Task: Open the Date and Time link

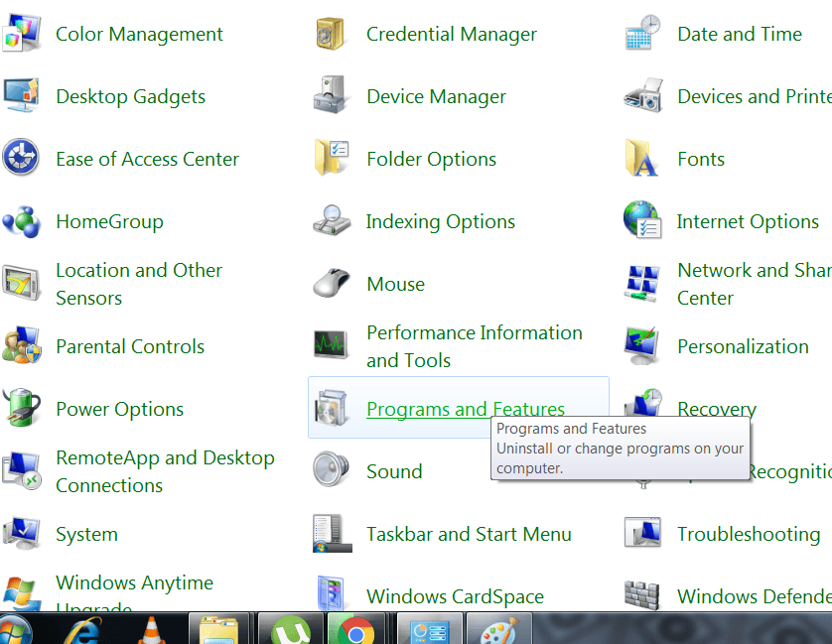Action: tap(739, 35)
